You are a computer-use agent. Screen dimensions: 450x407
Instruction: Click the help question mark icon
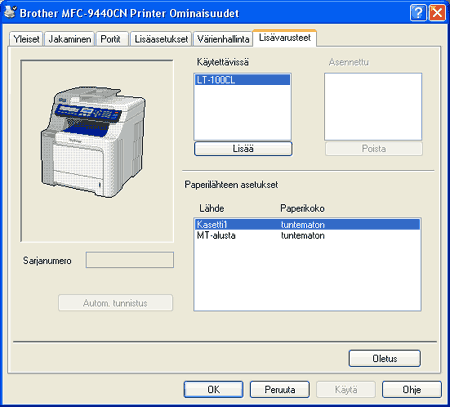(418, 13)
